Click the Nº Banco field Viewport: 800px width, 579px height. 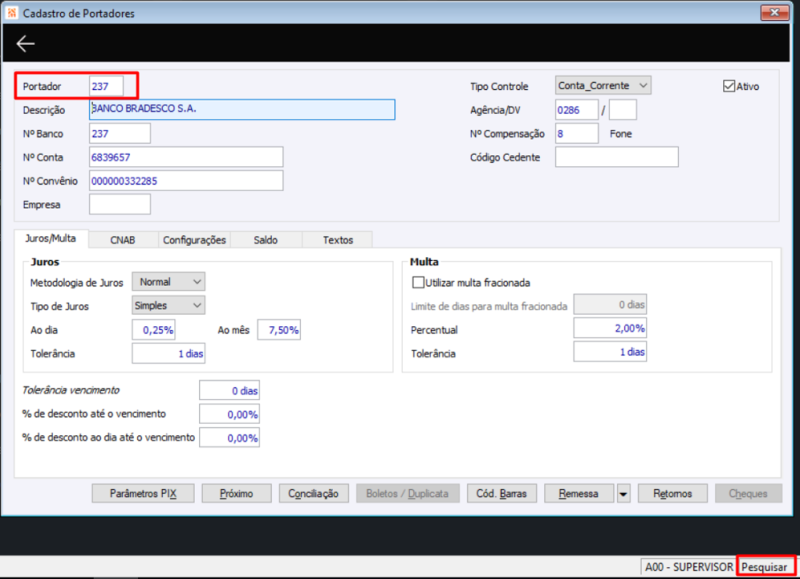coord(120,133)
